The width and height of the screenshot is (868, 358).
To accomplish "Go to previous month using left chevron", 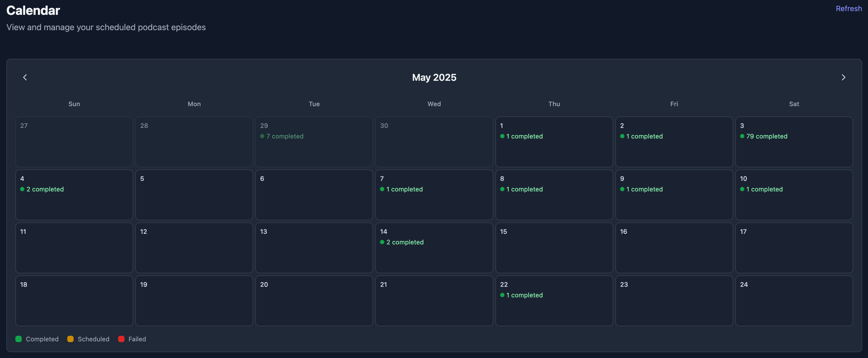I will [x=25, y=78].
